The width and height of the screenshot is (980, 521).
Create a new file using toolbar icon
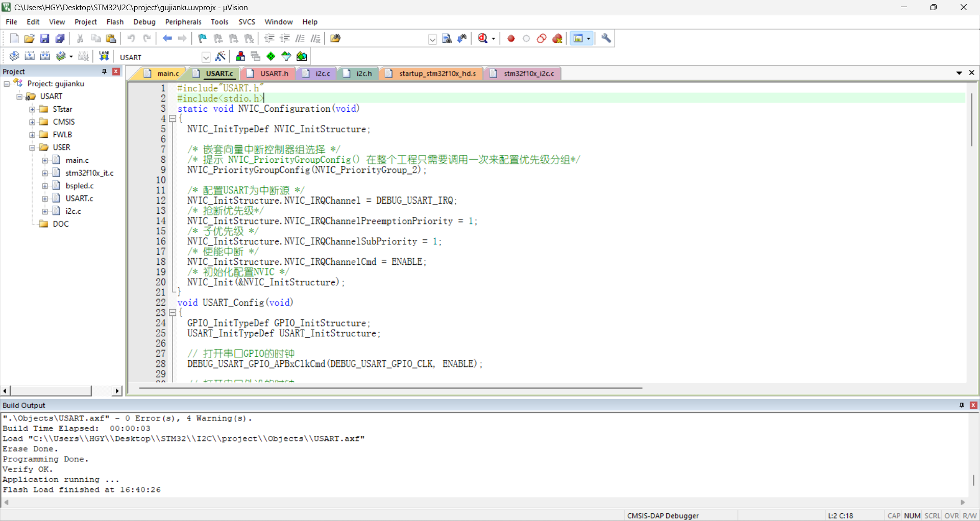click(x=14, y=38)
